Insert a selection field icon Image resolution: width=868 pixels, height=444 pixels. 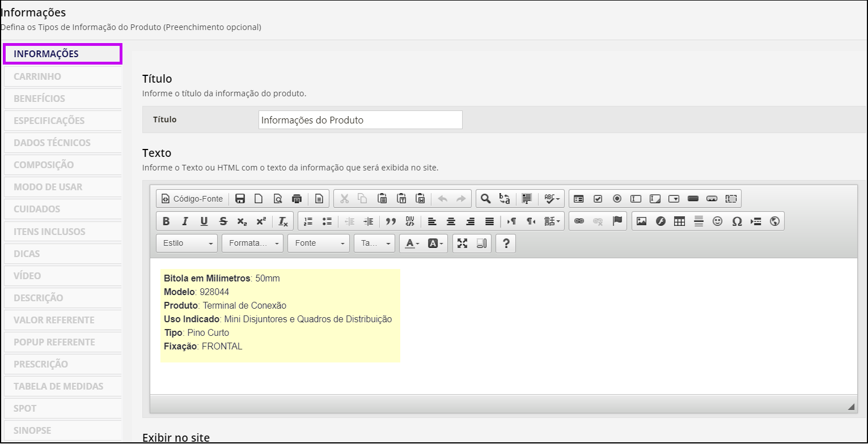pyautogui.click(x=674, y=199)
